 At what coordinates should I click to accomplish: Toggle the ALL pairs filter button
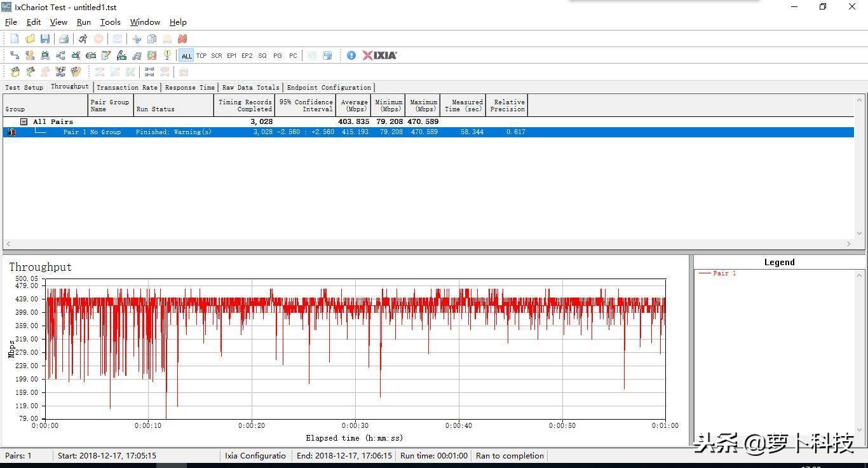tap(186, 56)
